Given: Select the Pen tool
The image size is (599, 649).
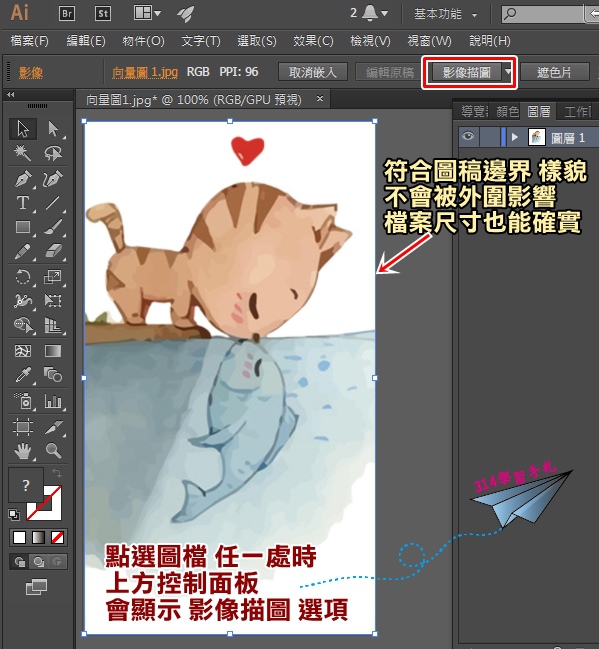Looking at the screenshot, I should (23, 178).
